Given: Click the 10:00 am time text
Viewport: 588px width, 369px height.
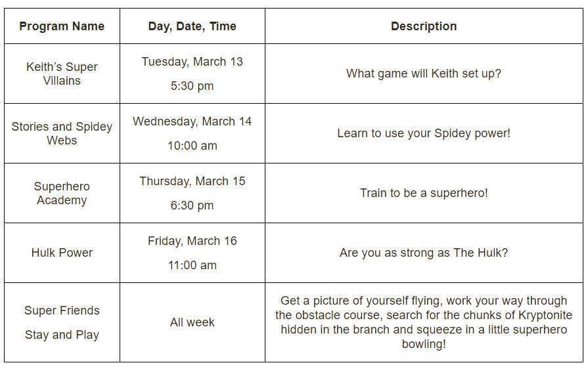Looking at the screenshot, I should tap(192, 146).
